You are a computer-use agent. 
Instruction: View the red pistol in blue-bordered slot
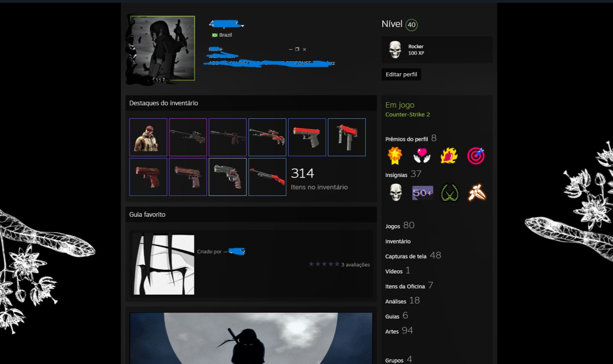(148, 177)
